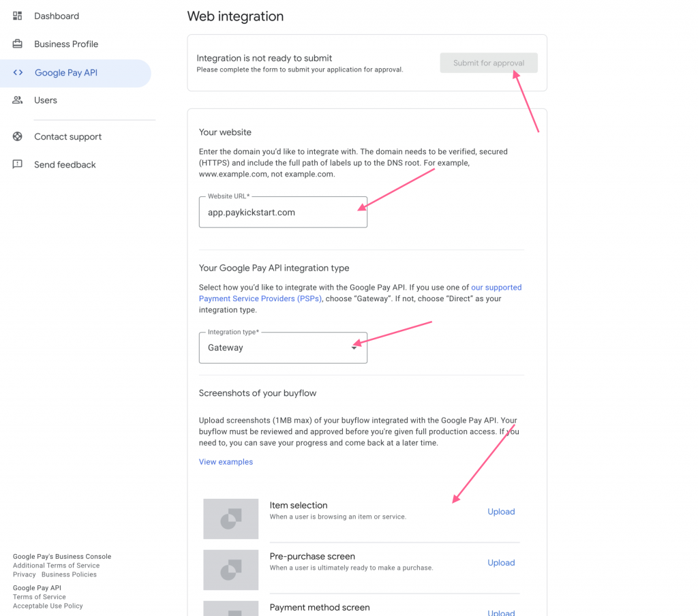This screenshot has width=698, height=616.
Task: Open the Privacy footer link
Action: 24,574
